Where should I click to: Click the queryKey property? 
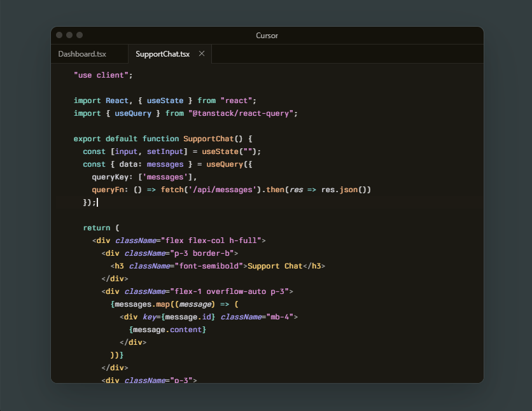pyautogui.click(x=112, y=177)
